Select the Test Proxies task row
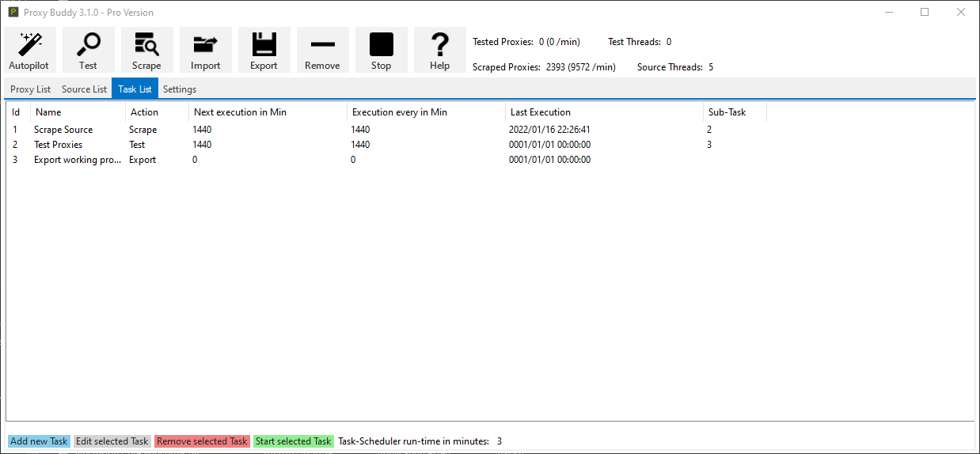The image size is (980, 454). (58, 145)
